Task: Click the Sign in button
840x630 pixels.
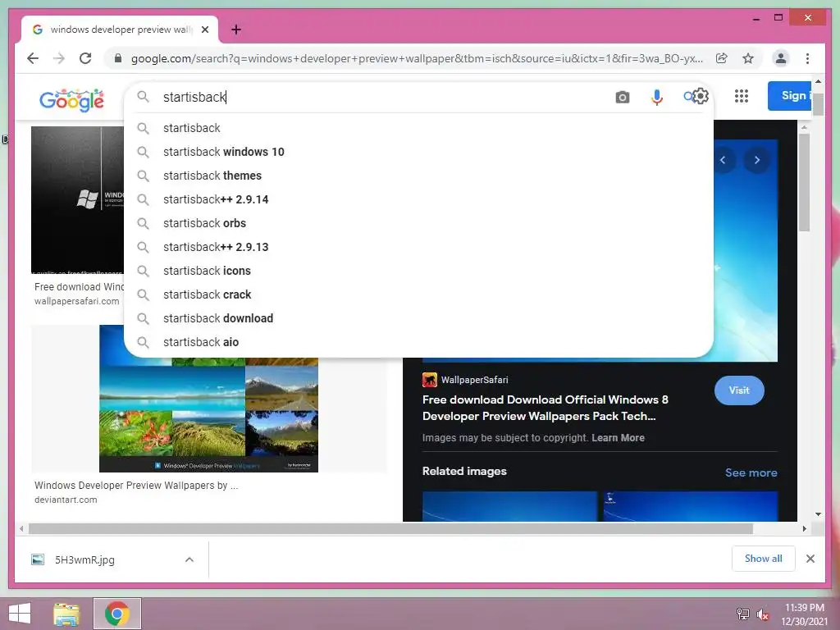Action: point(790,96)
